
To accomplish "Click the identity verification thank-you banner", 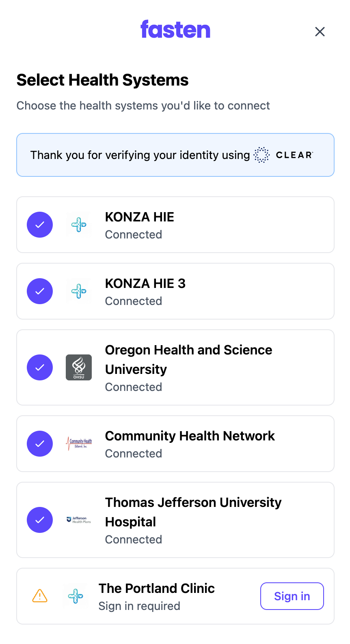I will coord(175,155).
